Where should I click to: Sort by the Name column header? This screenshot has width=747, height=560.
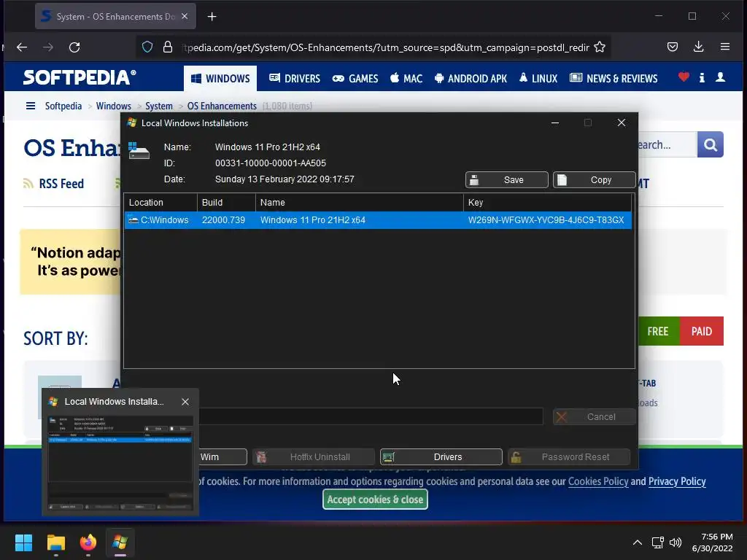pyautogui.click(x=359, y=203)
